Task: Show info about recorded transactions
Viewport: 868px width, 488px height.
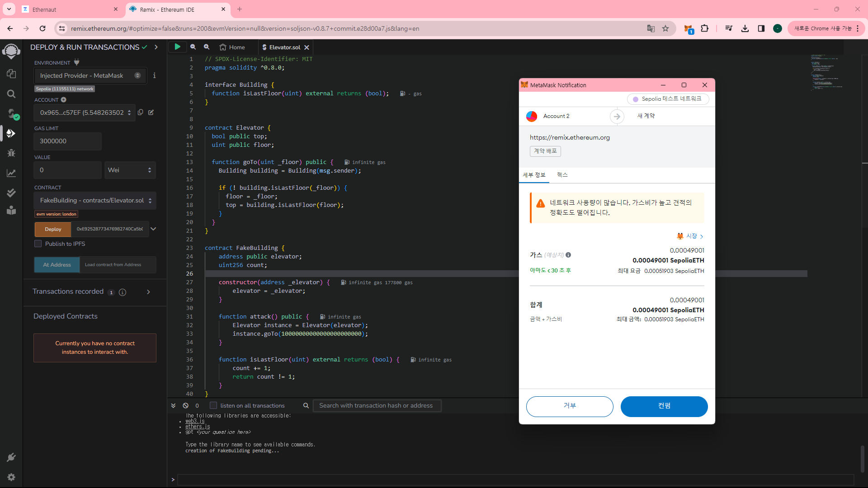Action: coord(123,292)
